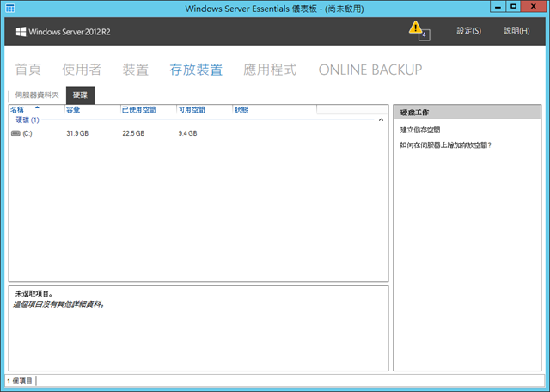Open the alert warning icon with 4 notifications
This screenshot has width=550, height=392.
419,31
